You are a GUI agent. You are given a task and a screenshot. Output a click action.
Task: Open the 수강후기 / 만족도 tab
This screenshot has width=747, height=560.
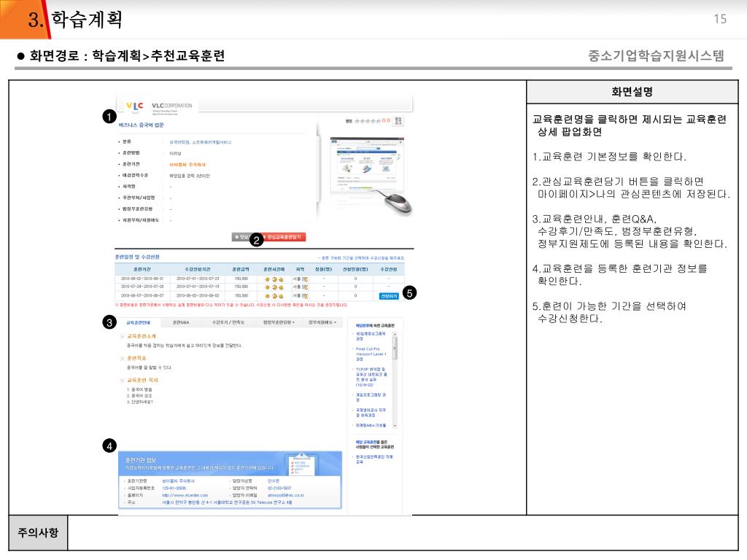click(228, 323)
